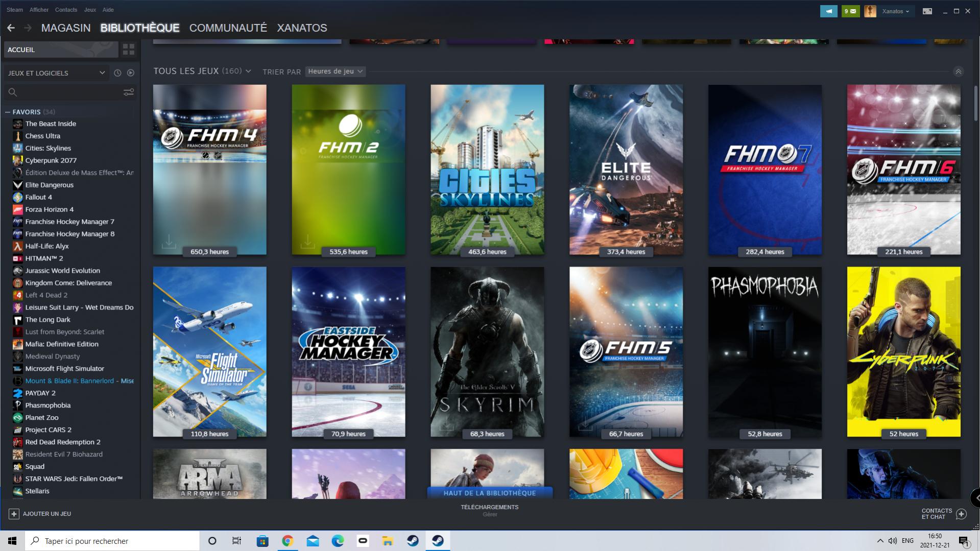Switch to the Communauté tab
Image resolution: width=980 pixels, height=551 pixels.
228,28
